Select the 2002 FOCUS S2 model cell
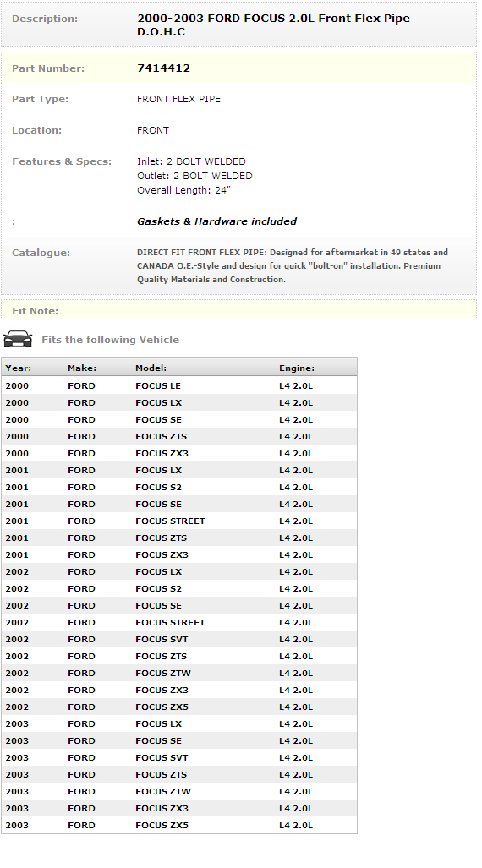Viewport: 482px width, 868px height. click(158, 588)
